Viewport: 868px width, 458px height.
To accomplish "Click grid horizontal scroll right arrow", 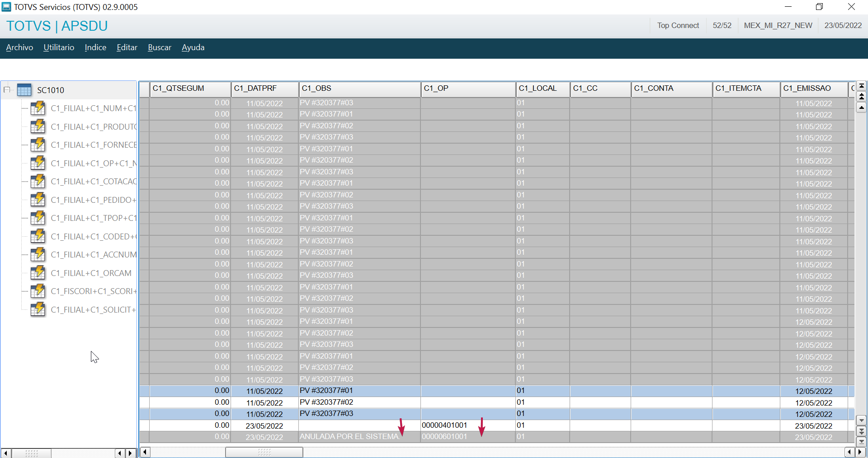I will pyautogui.click(x=859, y=452).
